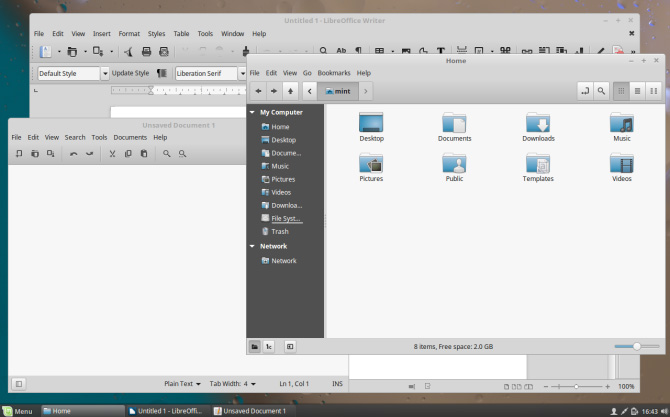
Task: Click the back arrow in file manager toolbar
Action: point(258,91)
